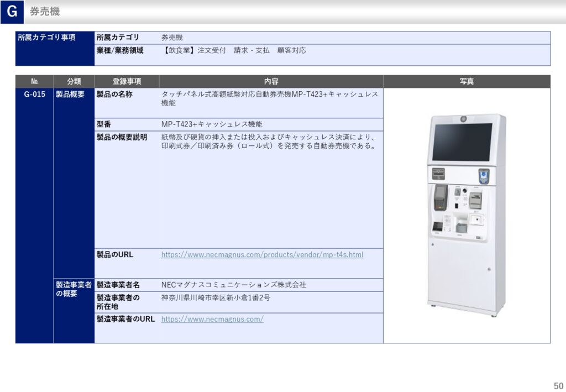
Task: Open the necmagnus.com manufacturer homepage link
Action: (x=212, y=319)
